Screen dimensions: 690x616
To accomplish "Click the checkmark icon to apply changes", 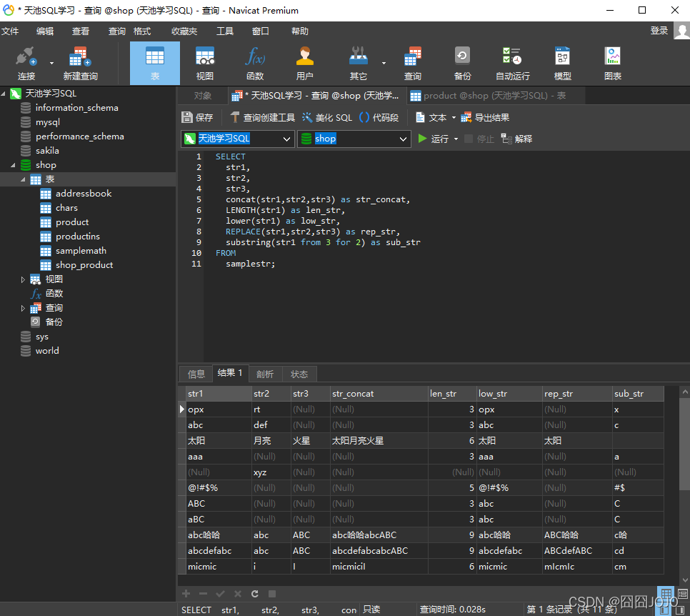I will click(221, 594).
